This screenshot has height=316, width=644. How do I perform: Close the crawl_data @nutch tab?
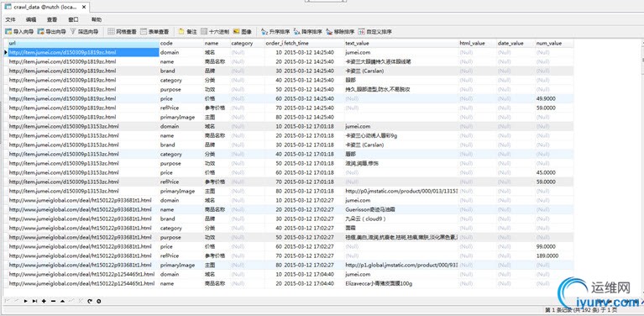tap(84, 7)
